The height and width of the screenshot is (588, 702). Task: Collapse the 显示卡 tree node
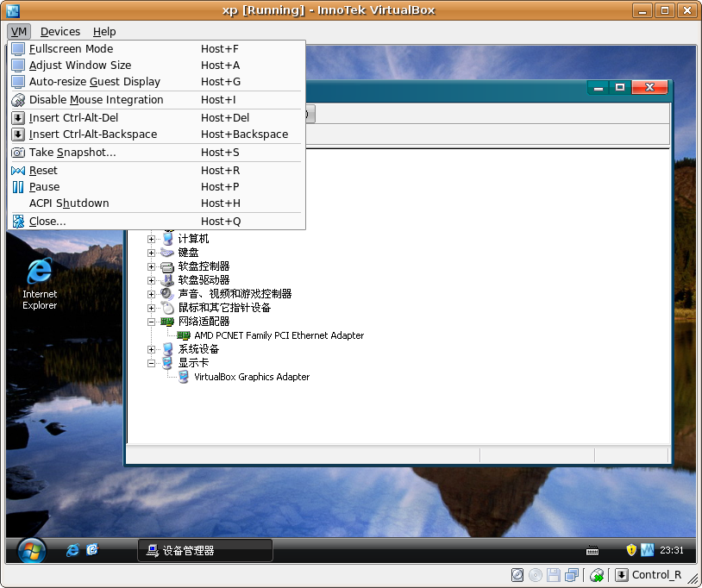point(151,363)
